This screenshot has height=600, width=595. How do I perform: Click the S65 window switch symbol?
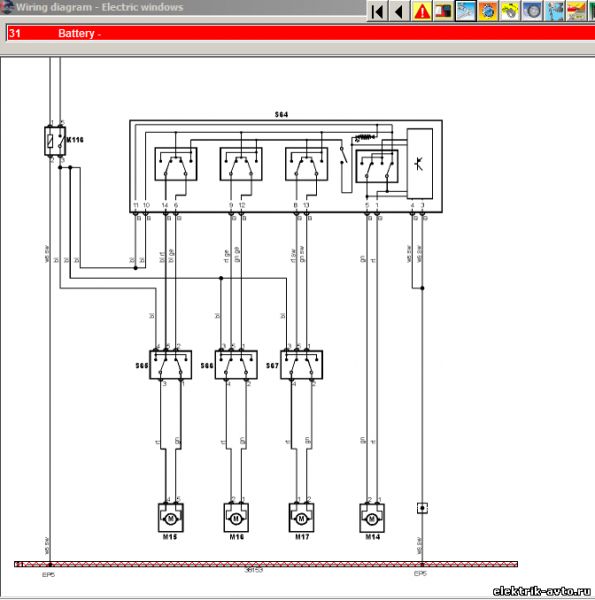tap(170, 365)
